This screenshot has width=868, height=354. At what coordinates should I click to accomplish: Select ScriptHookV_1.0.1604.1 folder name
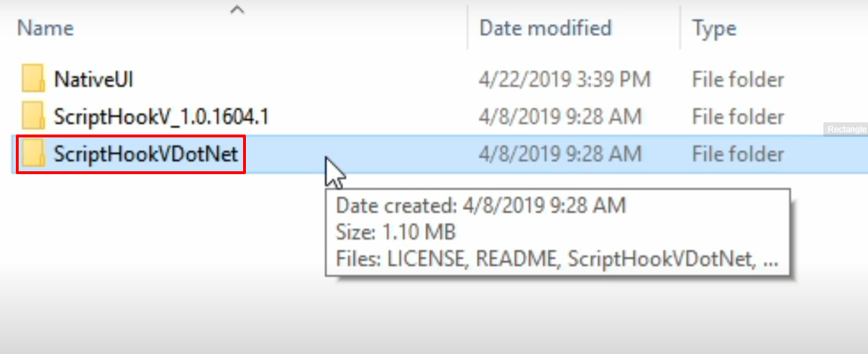pyautogui.click(x=162, y=116)
